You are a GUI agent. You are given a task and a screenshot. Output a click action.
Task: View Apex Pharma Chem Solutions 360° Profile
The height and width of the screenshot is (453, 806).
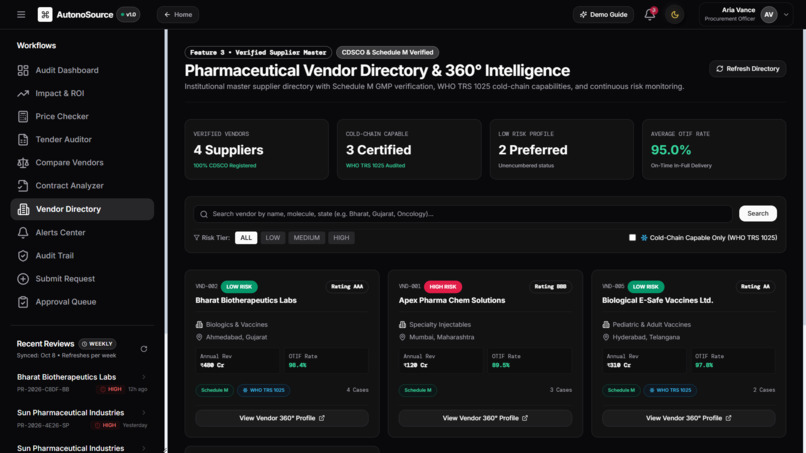click(485, 418)
